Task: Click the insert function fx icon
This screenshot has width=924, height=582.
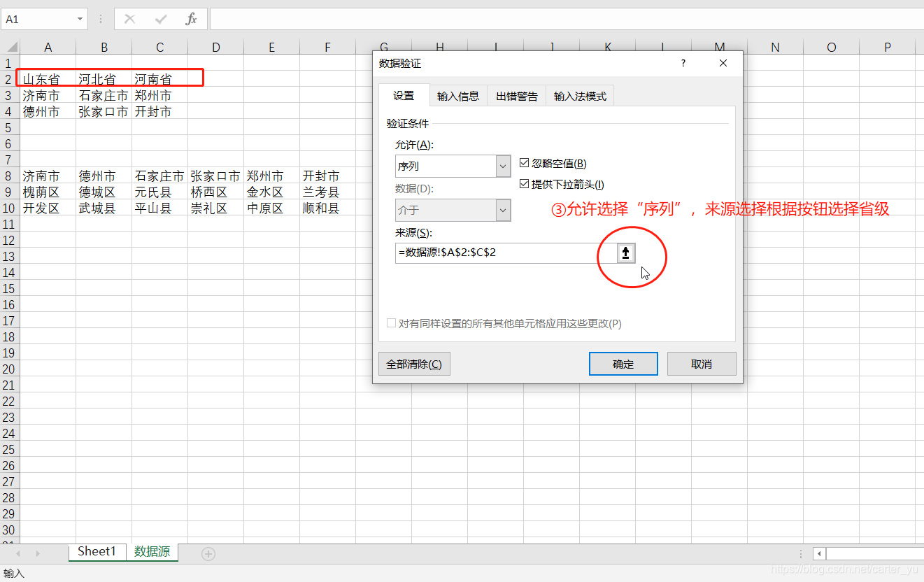Action: coord(191,19)
